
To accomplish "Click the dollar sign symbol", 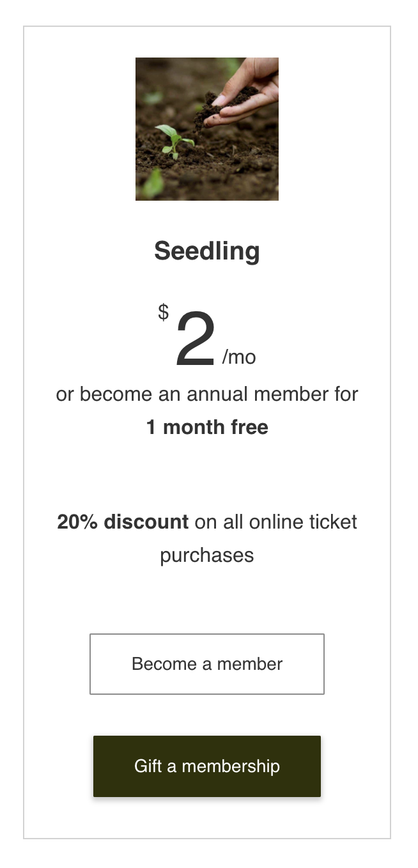I will pyautogui.click(x=164, y=313).
